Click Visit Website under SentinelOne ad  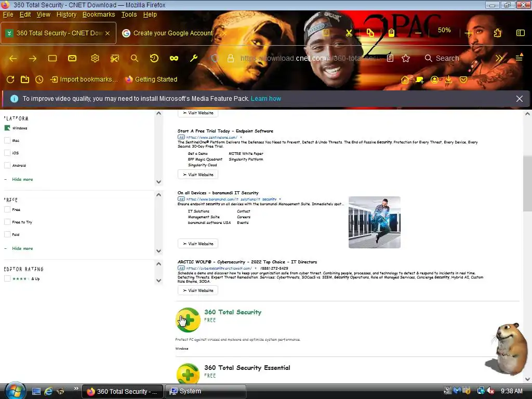(x=198, y=175)
